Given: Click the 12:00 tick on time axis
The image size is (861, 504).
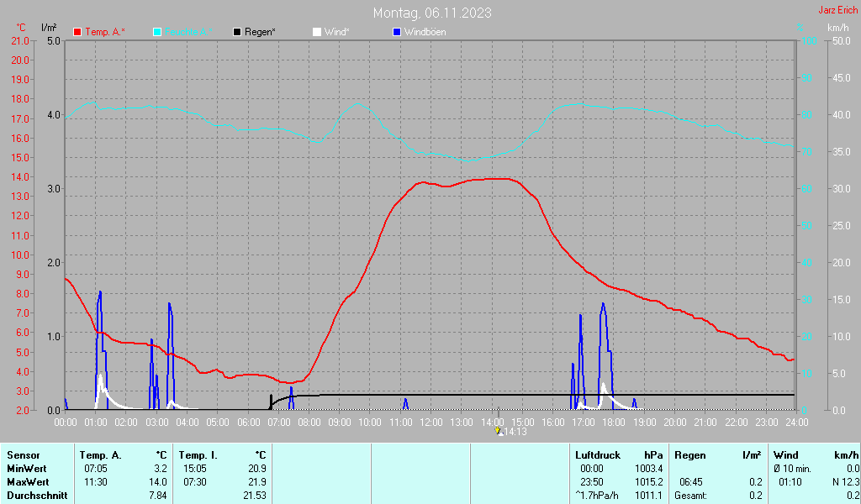Looking at the screenshot, I should click(x=430, y=421).
